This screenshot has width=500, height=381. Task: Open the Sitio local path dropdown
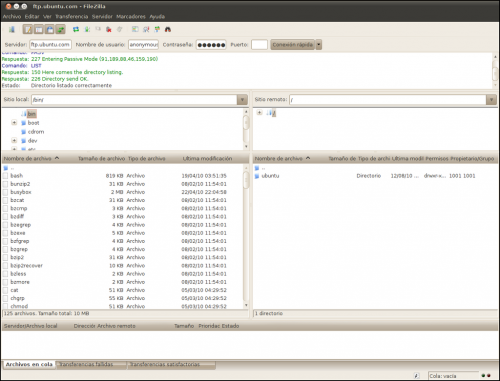coord(242,99)
